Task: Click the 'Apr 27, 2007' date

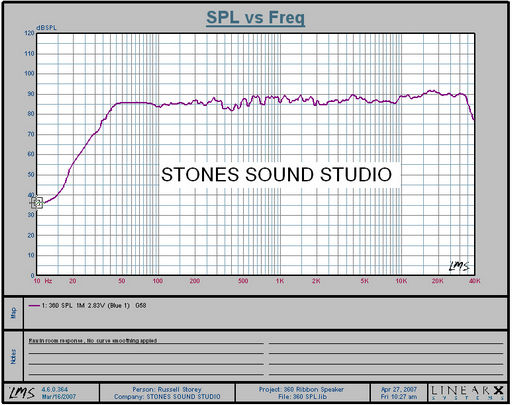Action: click(x=399, y=389)
